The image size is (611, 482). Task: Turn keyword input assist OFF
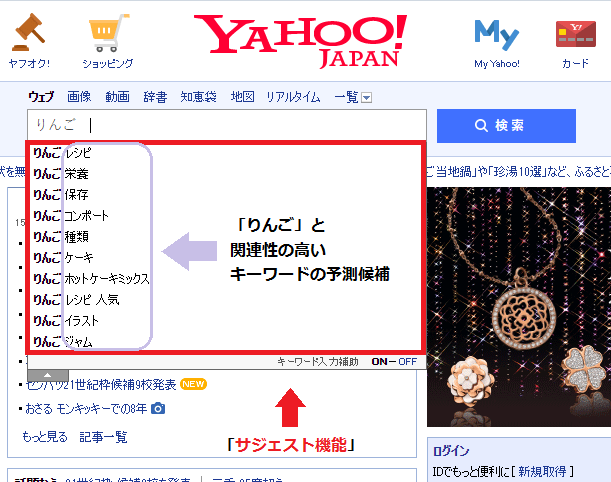[408, 362]
